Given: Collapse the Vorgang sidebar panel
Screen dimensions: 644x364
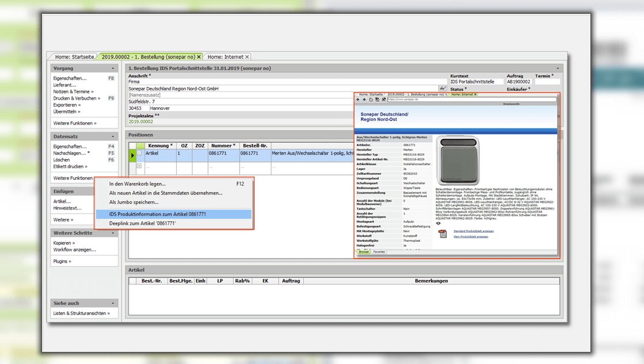Looking at the screenshot, I should click(113, 68).
